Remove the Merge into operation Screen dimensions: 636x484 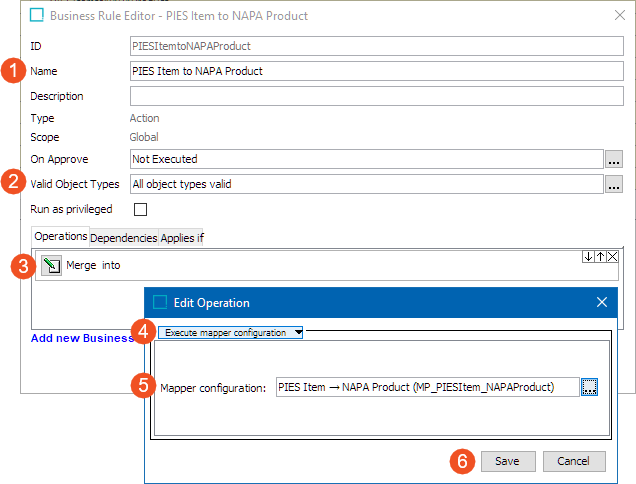coord(612,256)
